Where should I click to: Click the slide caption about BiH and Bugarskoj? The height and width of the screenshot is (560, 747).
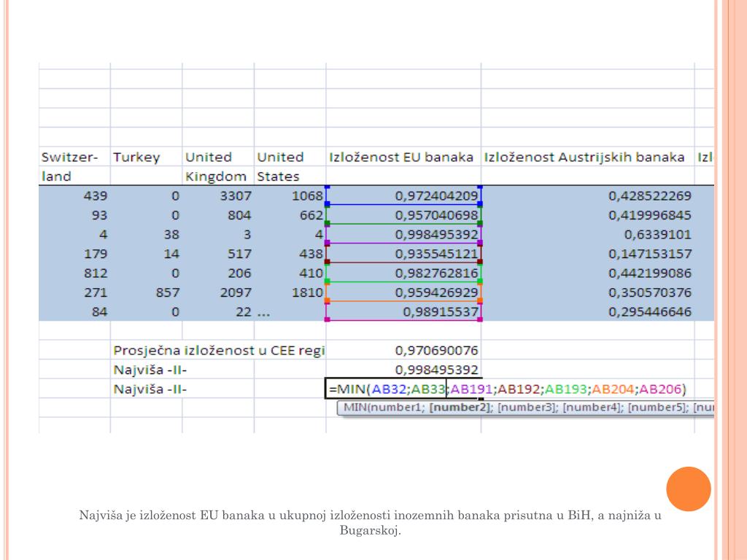(370, 523)
